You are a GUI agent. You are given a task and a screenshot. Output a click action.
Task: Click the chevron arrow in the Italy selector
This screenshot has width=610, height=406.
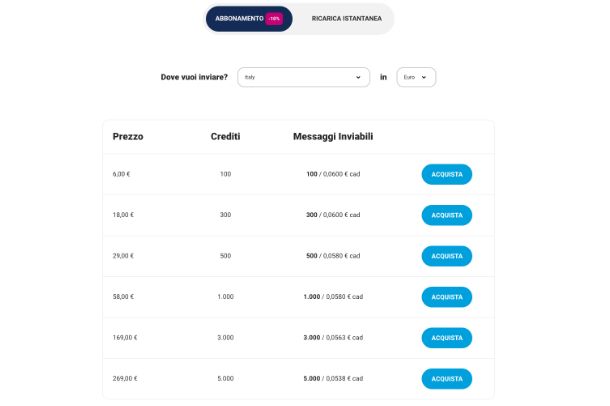(x=359, y=77)
